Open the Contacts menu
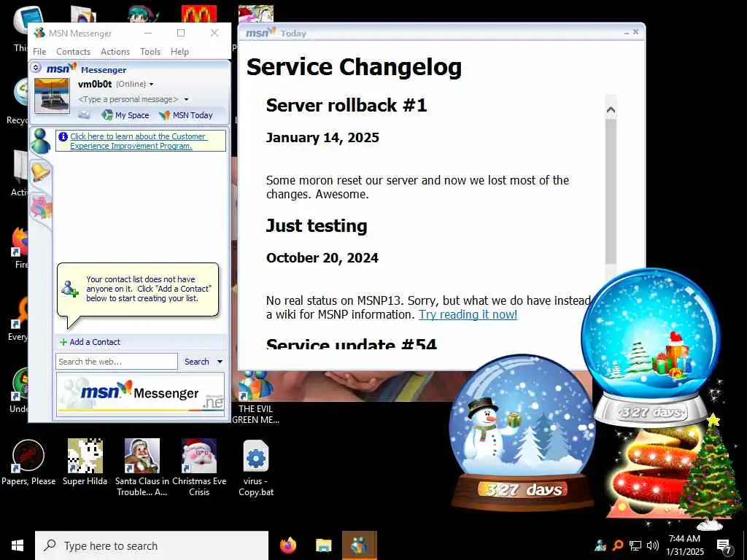The image size is (747, 560). [73, 52]
